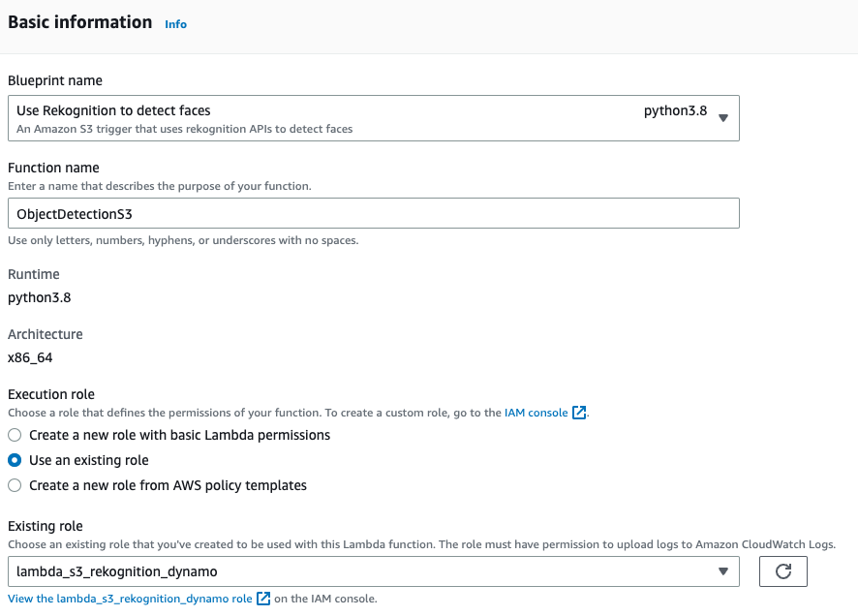Click the ObjectDetectionS3 function name field
The height and width of the screenshot is (616, 858).
(x=373, y=213)
